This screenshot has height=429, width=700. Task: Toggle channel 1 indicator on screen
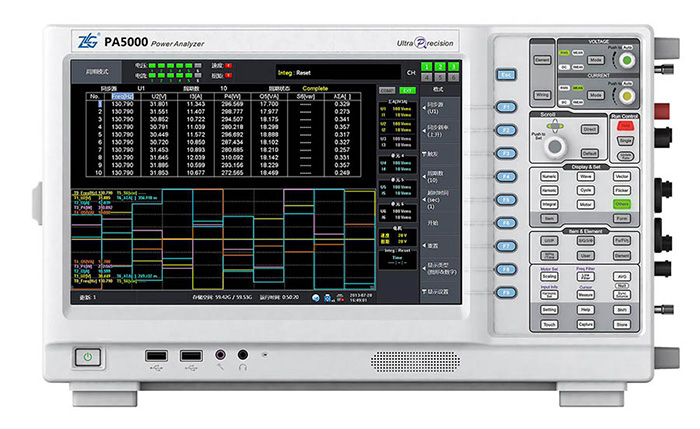point(426,67)
